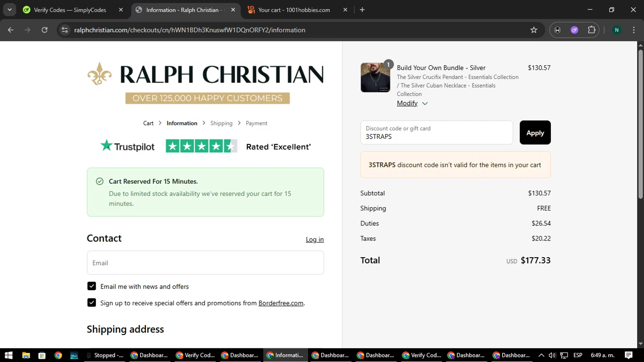Select the Information - Ralph Christian tab
Image resolution: width=644 pixels, height=362 pixels.
click(x=184, y=10)
